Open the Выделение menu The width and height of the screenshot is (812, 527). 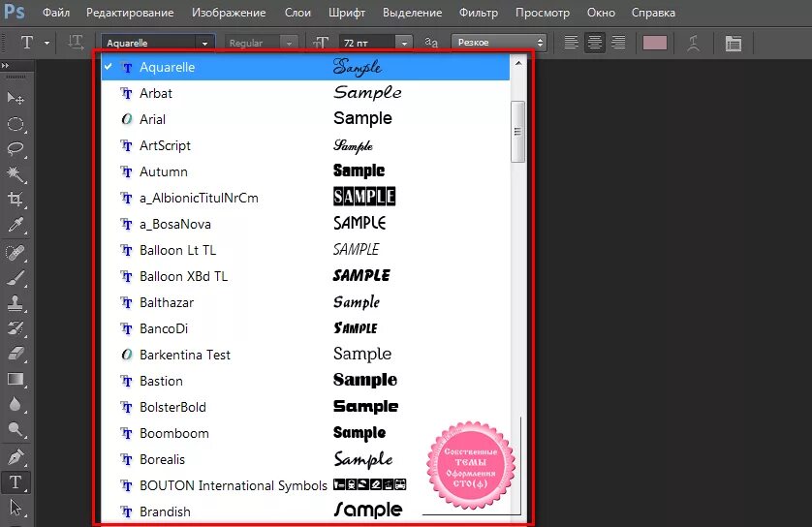point(413,13)
